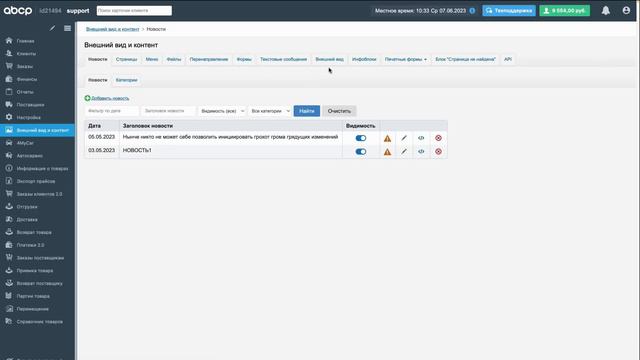
Task: Delete the НОВОСТЬ1 news item
Action: [438, 151]
